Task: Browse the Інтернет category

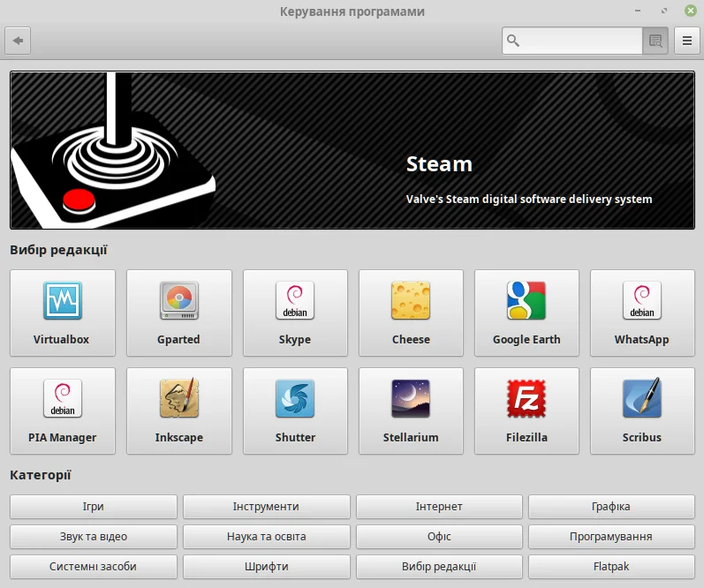Action: (439, 507)
